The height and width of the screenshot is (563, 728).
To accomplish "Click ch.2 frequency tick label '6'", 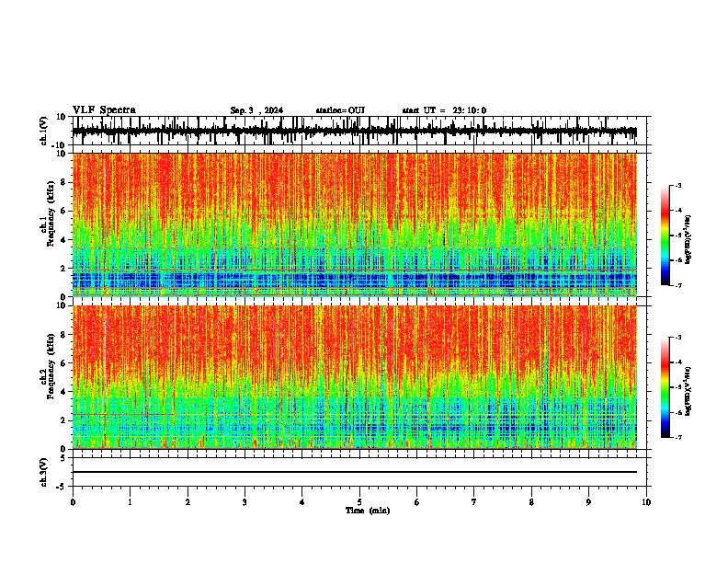I will pyautogui.click(x=64, y=363).
